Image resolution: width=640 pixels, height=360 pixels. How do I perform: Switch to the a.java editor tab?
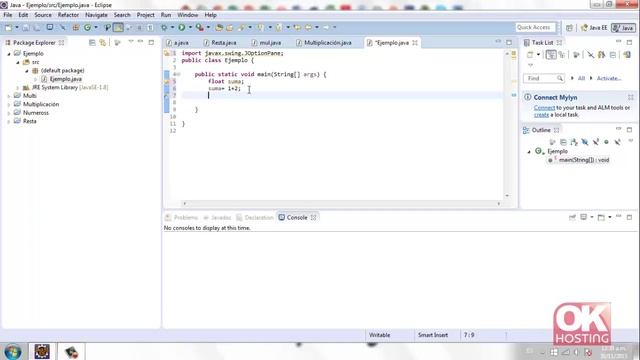coord(178,42)
